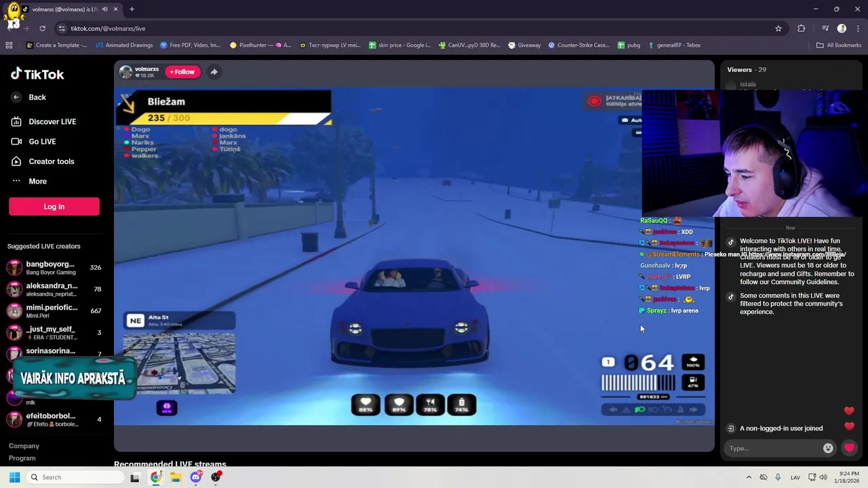This screenshot has width=868, height=488.
Task: Open Chrome media control icon
Action: coord(825,28)
